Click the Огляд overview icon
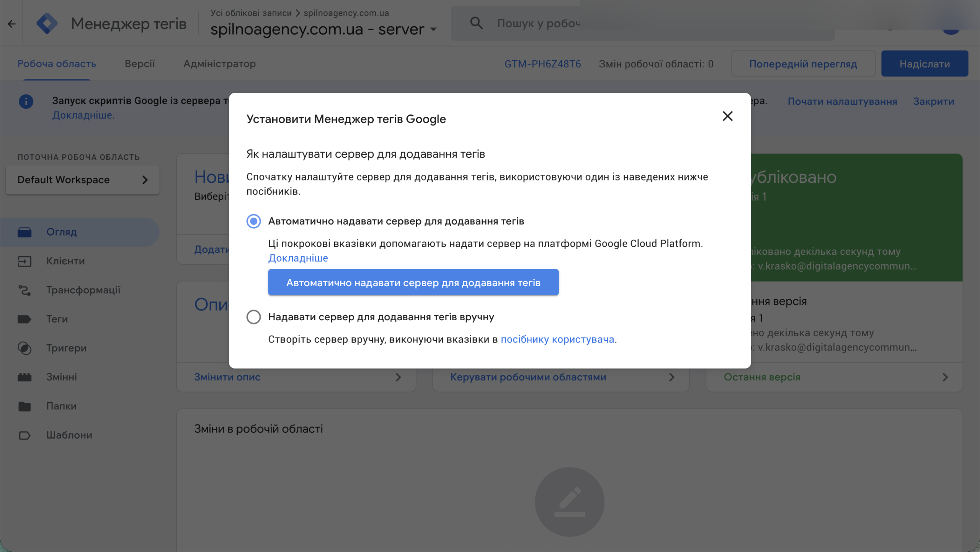Screen dimensions: 980x552 tap(24, 232)
